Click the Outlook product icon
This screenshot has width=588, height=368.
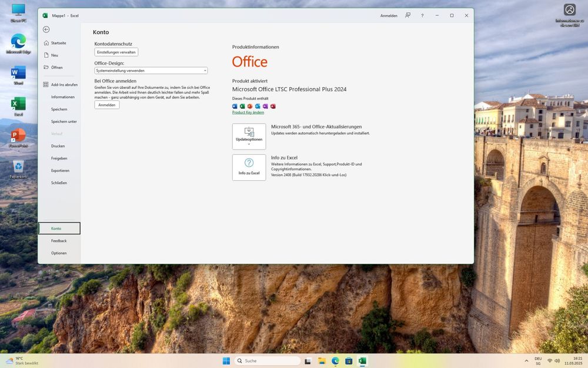pyautogui.click(x=257, y=106)
